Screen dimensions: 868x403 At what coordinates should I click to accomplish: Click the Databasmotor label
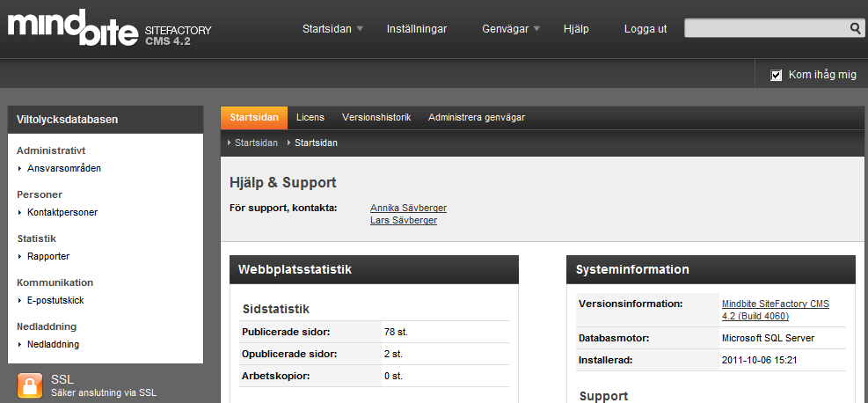click(614, 338)
